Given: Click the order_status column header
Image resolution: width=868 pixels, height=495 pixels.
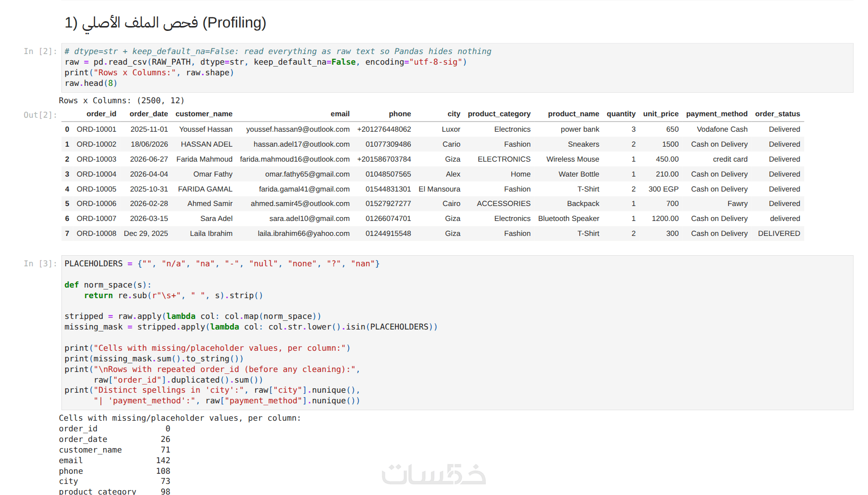Looking at the screenshot, I should point(777,114).
